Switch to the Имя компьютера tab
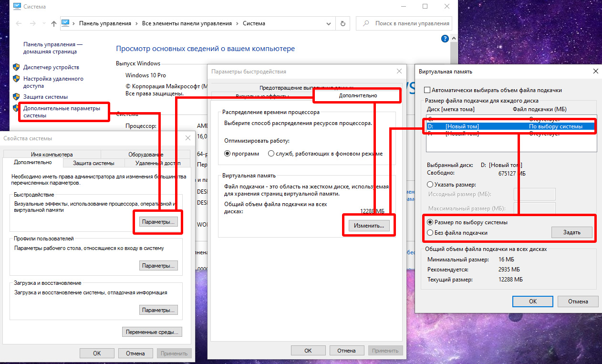Screen dimensions: 602x364 (52, 154)
